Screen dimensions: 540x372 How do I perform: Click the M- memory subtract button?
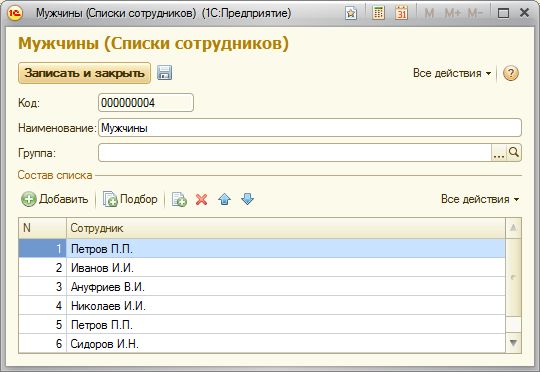(x=475, y=13)
